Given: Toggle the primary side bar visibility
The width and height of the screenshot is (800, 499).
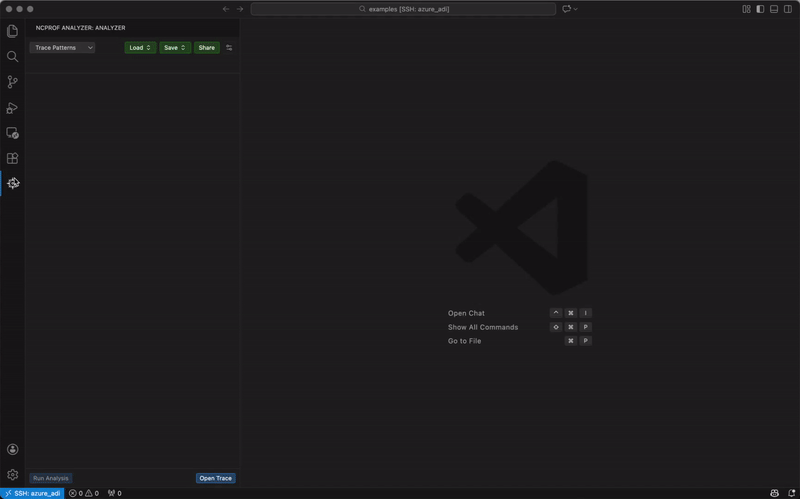Looking at the screenshot, I should point(760,9).
